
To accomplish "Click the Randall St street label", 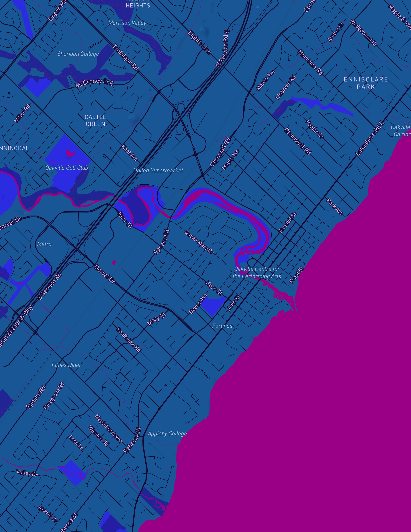I will (x=288, y=222).
